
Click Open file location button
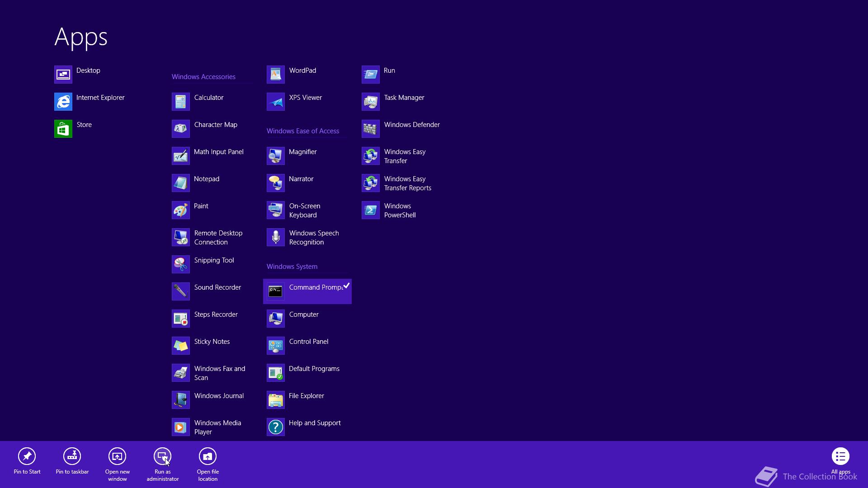click(208, 465)
